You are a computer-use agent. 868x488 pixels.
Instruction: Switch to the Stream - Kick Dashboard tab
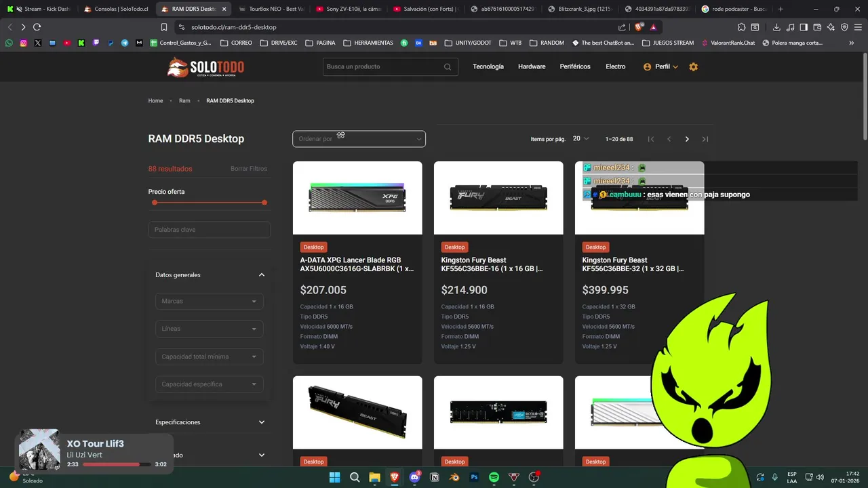click(41, 9)
